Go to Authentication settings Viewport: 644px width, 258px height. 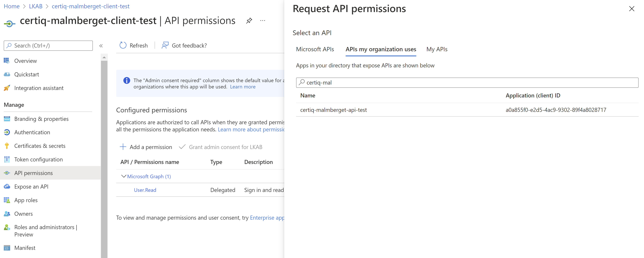(32, 132)
